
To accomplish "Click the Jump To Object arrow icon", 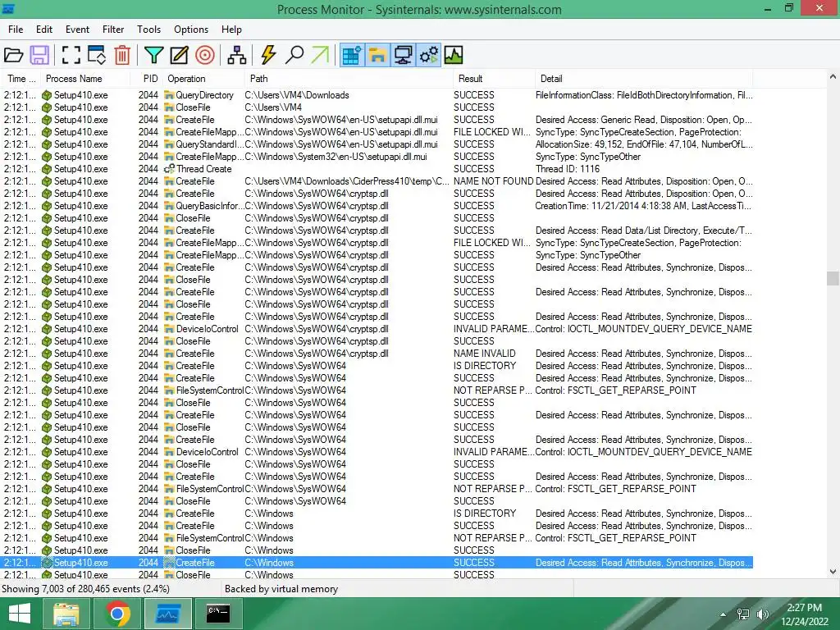I will 320,55.
